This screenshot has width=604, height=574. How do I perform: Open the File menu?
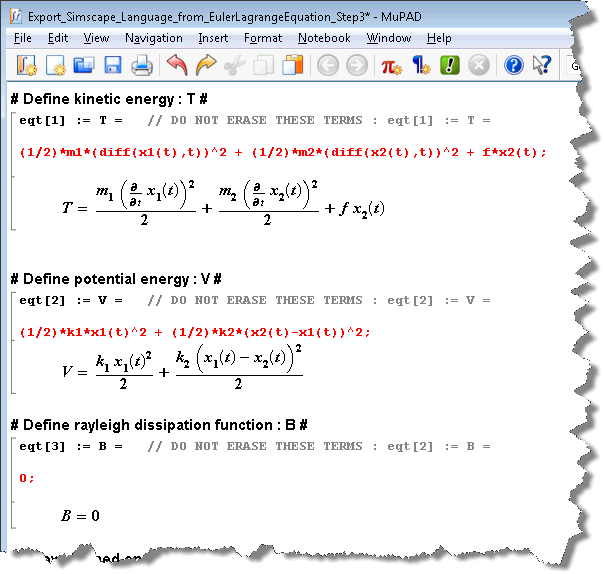point(23,38)
